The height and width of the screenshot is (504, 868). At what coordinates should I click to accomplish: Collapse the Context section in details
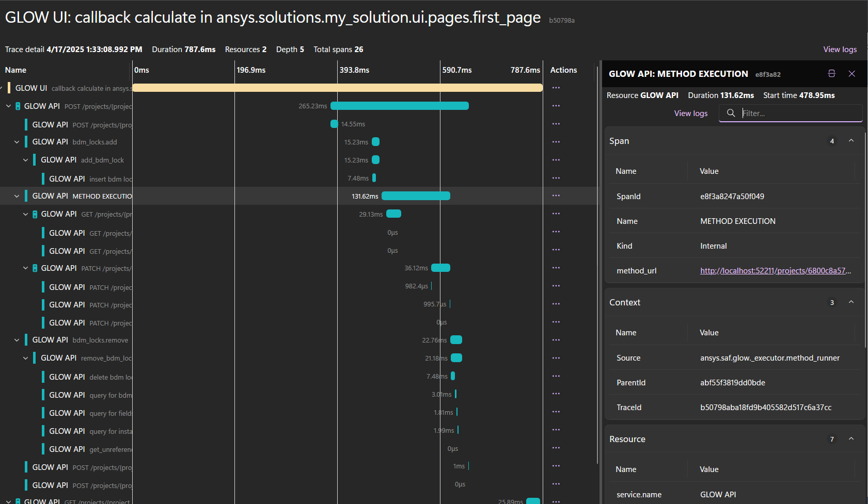pyautogui.click(x=851, y=302)
